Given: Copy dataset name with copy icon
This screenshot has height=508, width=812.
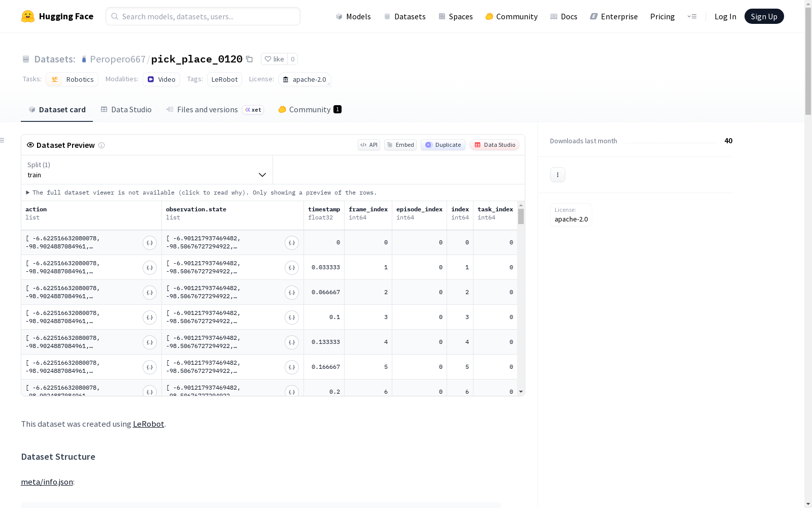Looking at the screenshot, I should coord(249,59).
